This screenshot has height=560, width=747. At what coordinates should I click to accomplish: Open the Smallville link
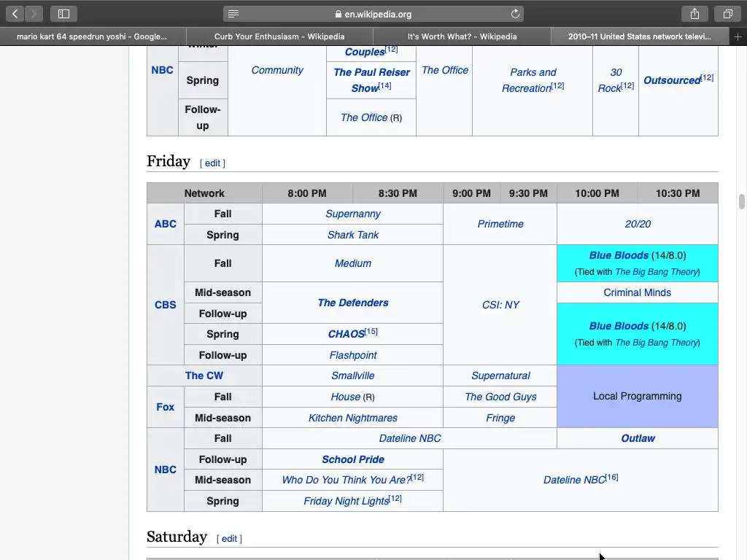[x=353, y=376]
